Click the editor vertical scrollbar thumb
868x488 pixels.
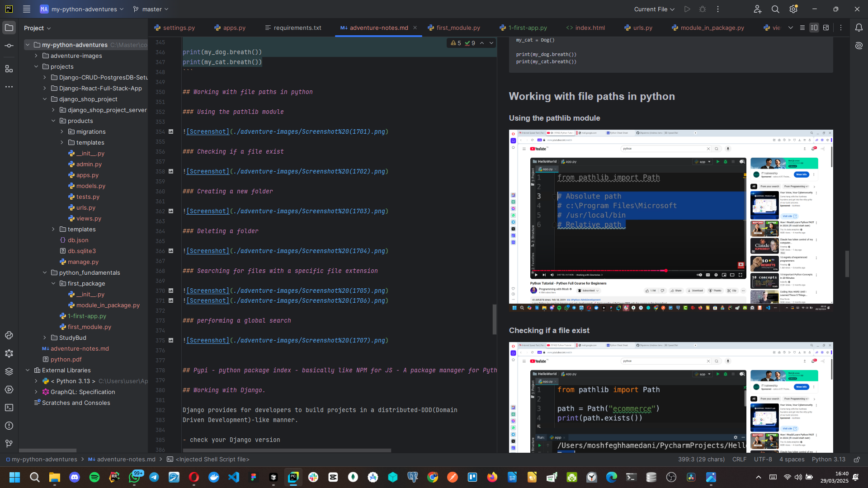pyautogui.click(x=495, y=319)
